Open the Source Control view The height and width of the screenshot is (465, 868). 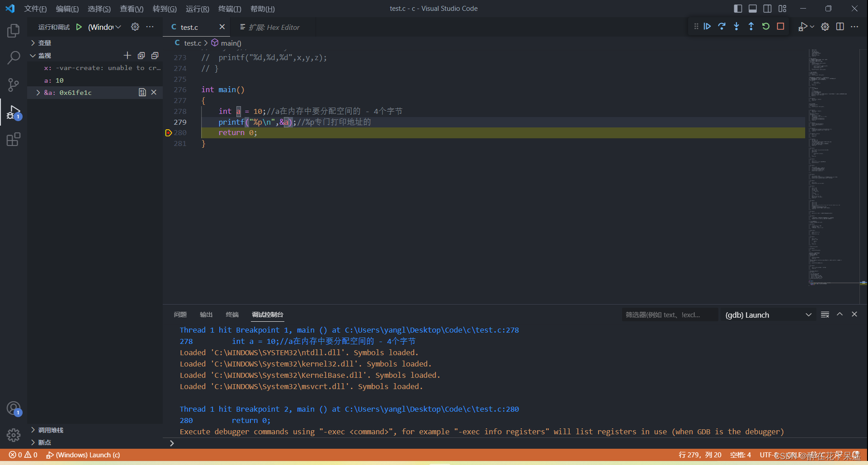[13, 85]
